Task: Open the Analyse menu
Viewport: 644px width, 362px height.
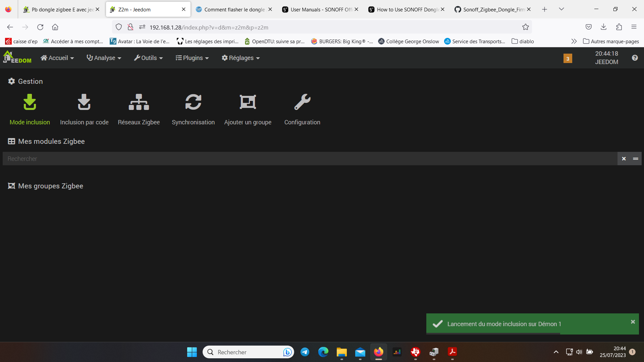Action: pos(104,58)
